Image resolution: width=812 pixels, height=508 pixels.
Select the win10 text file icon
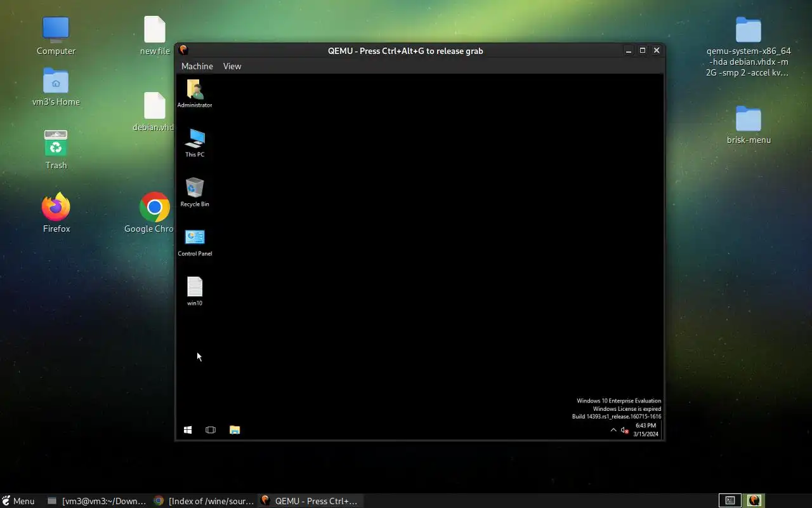pos(195,291)
